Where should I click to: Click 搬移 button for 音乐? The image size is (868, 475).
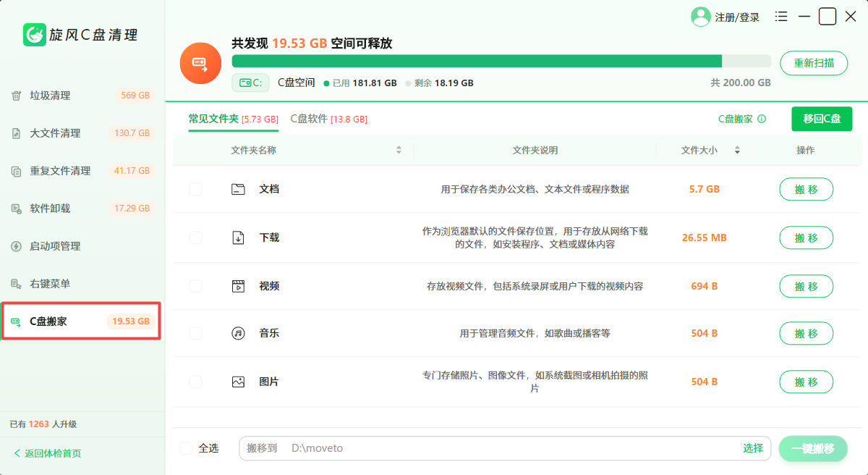click(806, 334)
